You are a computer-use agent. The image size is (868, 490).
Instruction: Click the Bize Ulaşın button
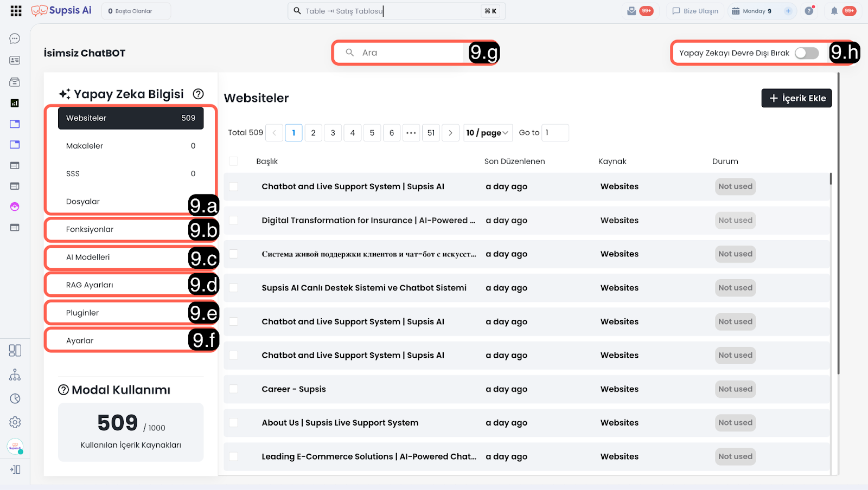point(695,11)
